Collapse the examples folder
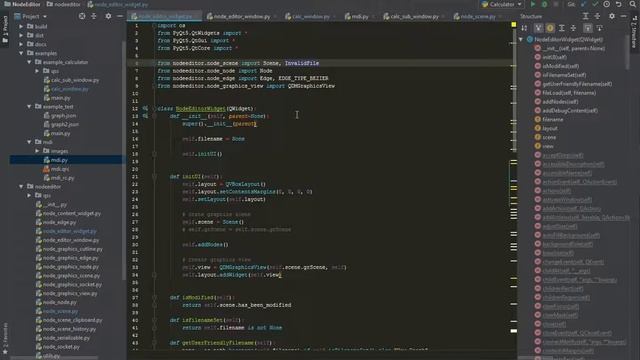This screenshot has height=360, width=640. point(21,53)
